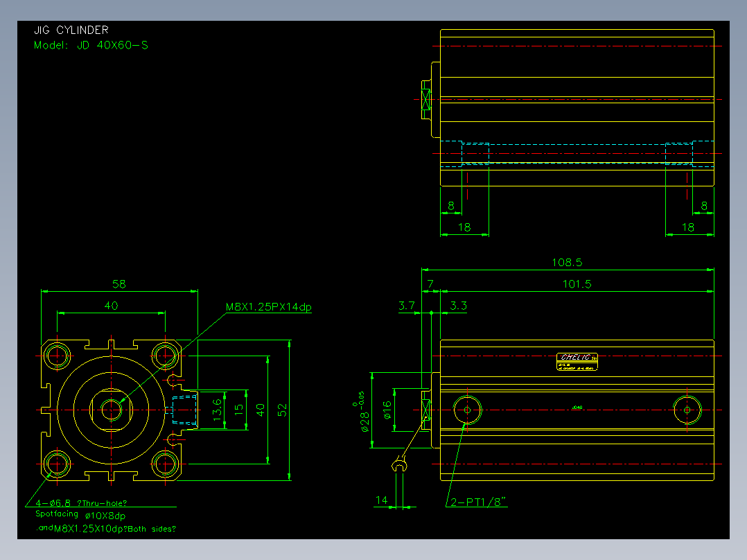Select the top-left mounting hole in front view
Image resolution: width=747 pixels, height=560 pixels.
click(57, 356)
